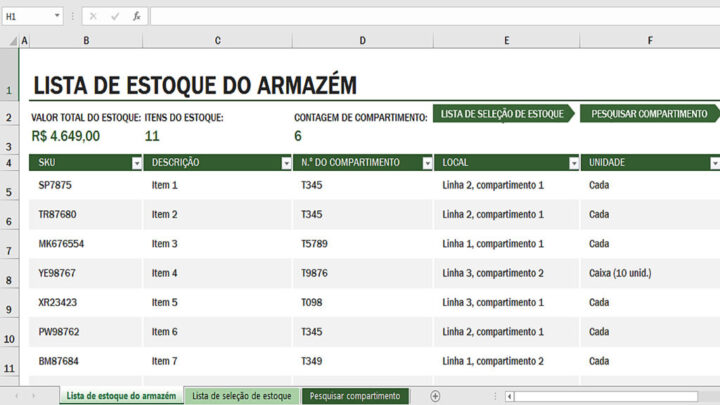Click the cancel entry X icon in formula bar

93,16
